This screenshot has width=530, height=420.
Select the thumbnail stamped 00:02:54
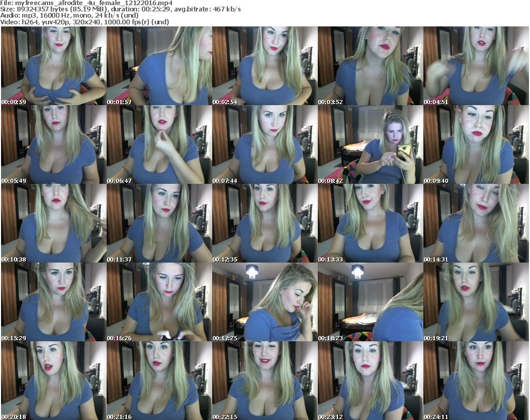click(x=264, y=66)
